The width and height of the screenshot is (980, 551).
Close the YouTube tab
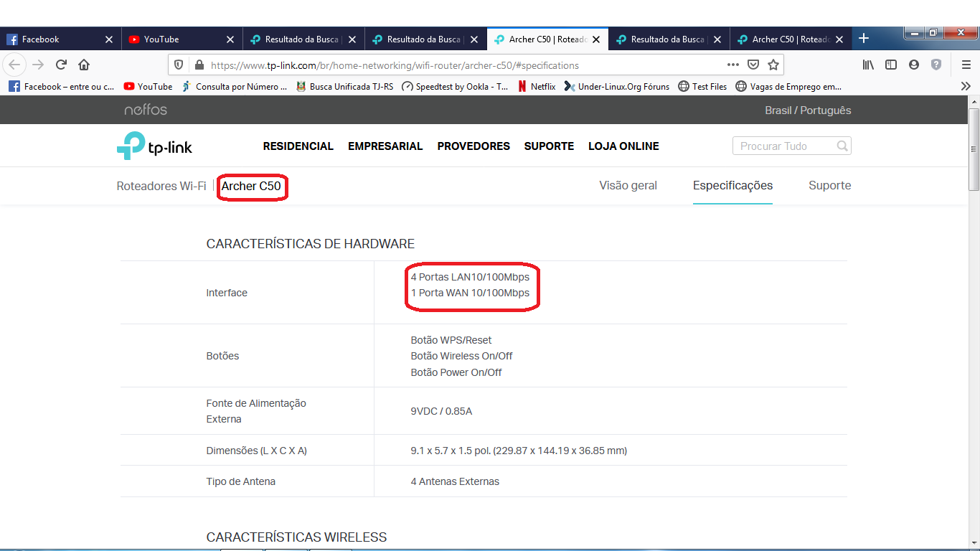(x=230, y=39)
